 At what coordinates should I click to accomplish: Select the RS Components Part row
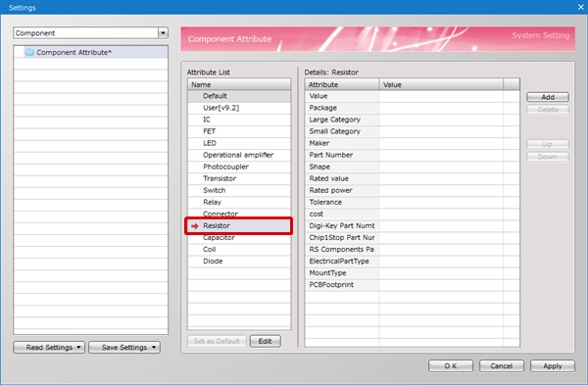413,250
